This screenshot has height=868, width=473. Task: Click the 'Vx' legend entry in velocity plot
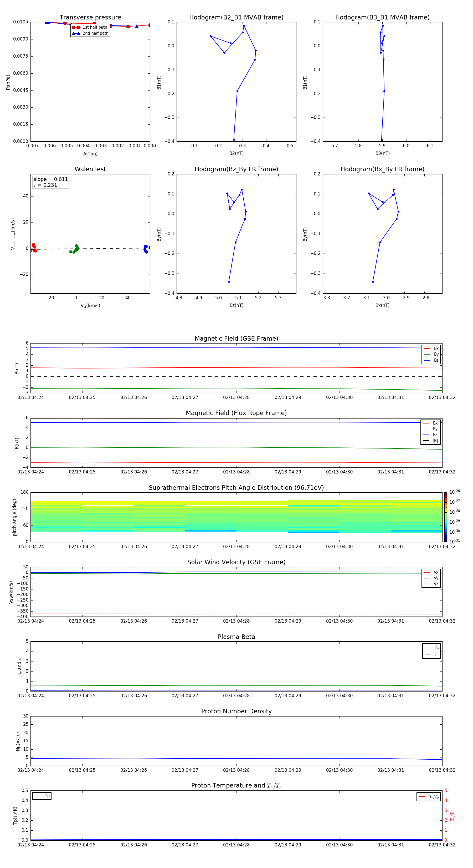(431, 572)
